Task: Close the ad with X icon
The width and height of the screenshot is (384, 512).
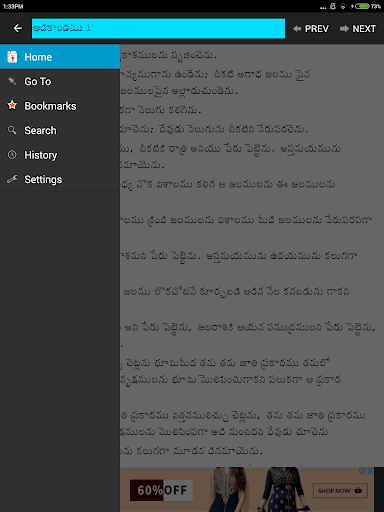Action: pos(370,471)
